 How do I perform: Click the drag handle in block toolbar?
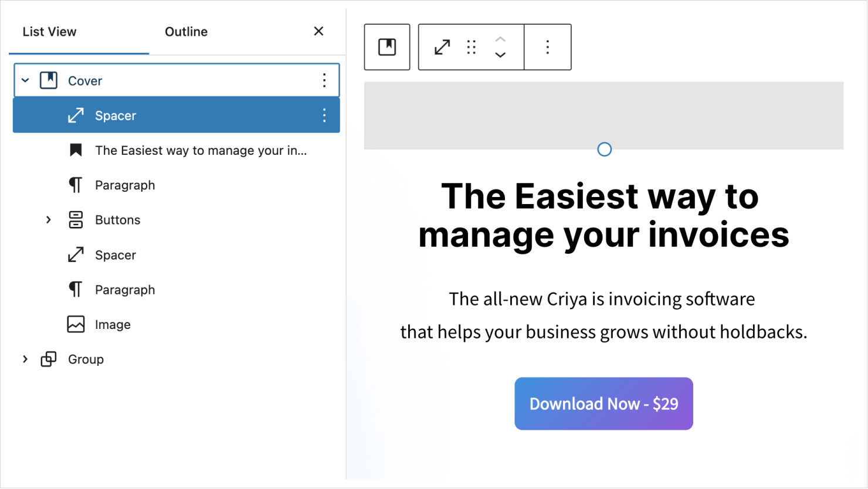472,47
